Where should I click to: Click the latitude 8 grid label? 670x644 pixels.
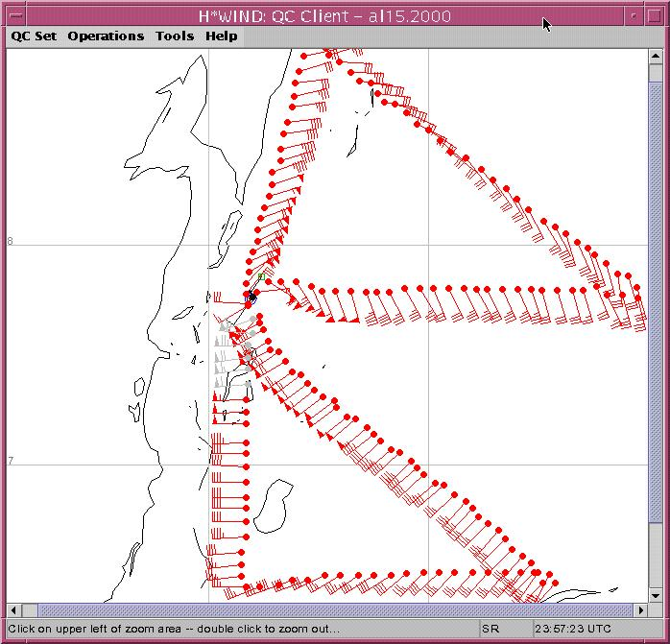click(x=11, y=241)
